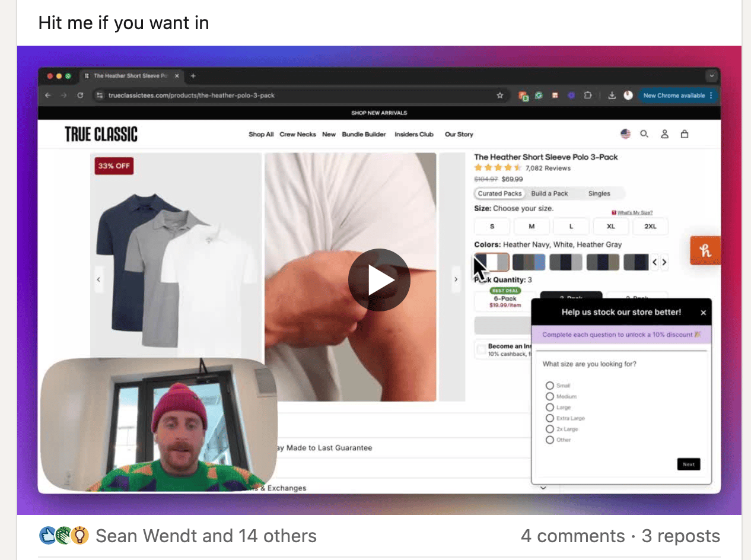
Task: Click the trueclassictees.com address bar
Action: [300, 95]
